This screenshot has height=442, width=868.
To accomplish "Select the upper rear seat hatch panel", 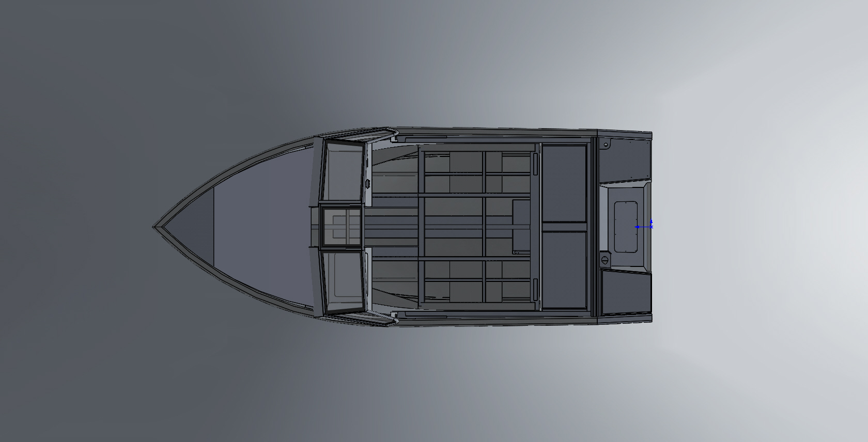I will 564,183.
